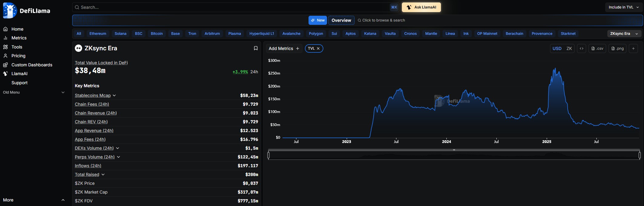The height and width of the screenshot is (206, 644).
Task: Click the left handle of chart range slider
Action: tap(269, 155)
